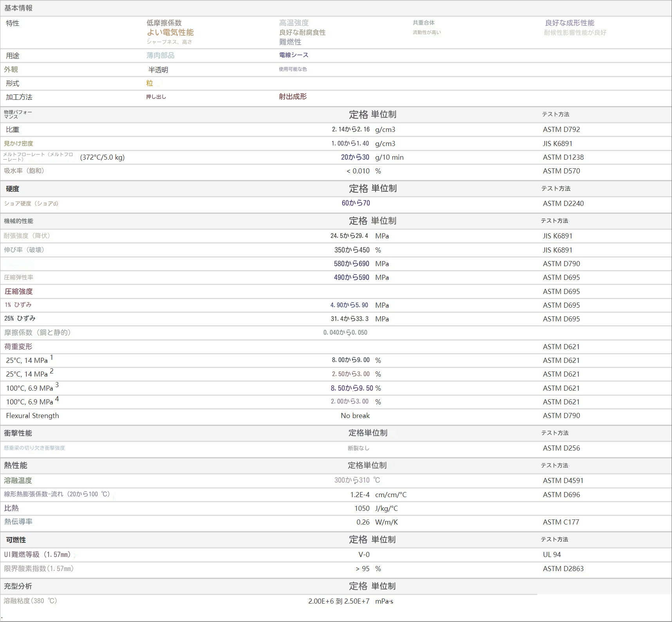Click the ASTM D570 test method

click(561, 171)
